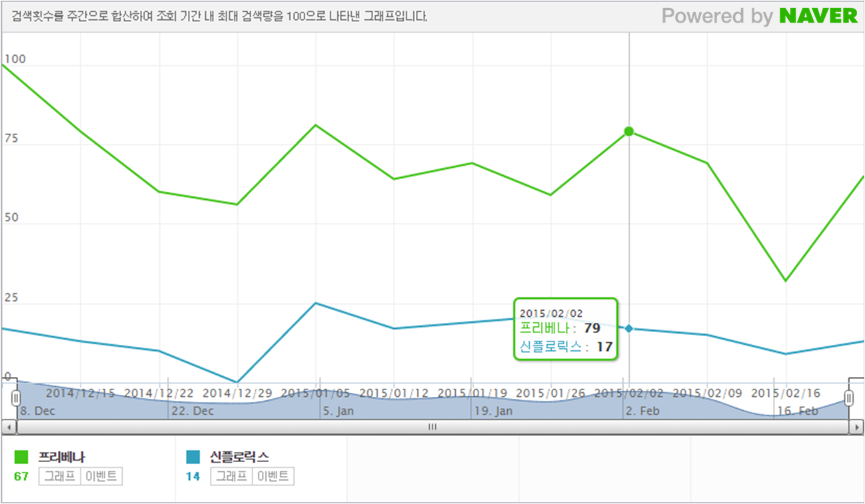The image size is (865, 504).
Task: Click the '19. Jan' navigator label
Action: (494, 411)
